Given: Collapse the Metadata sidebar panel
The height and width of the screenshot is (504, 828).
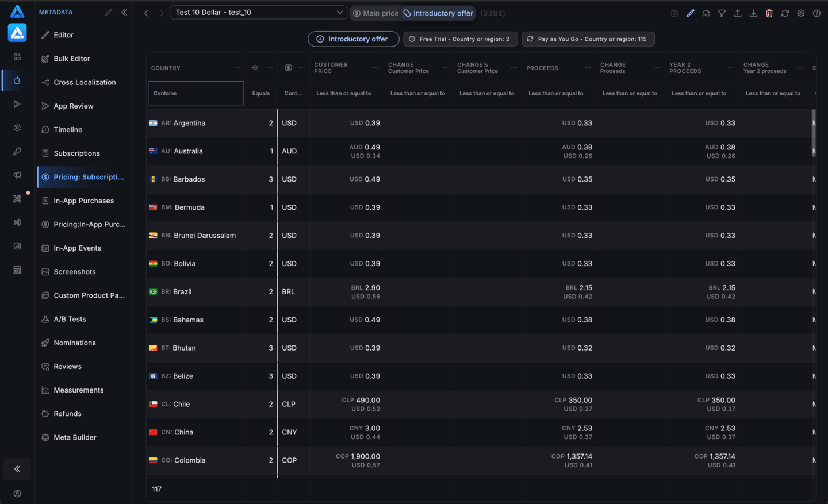Looking at the screenshot, I should coord(124,12).
